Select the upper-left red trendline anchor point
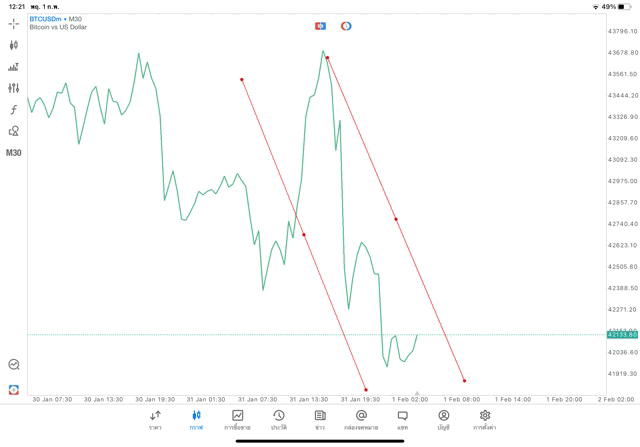The image size is (640, 447). point(242,79)
